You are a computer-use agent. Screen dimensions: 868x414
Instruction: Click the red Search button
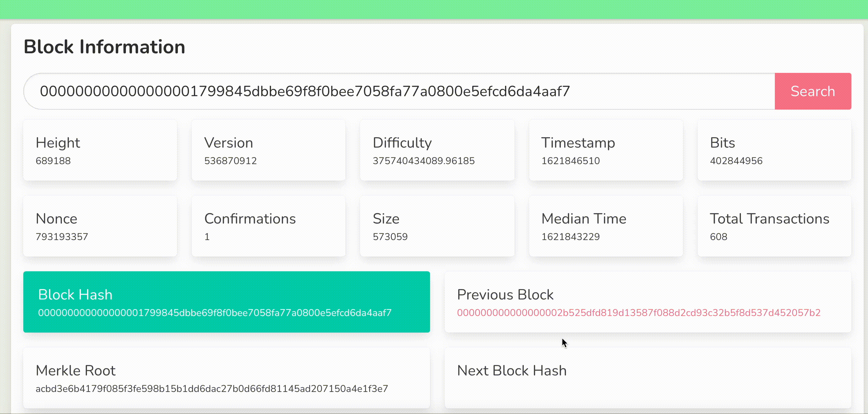(x=812, y=91)
